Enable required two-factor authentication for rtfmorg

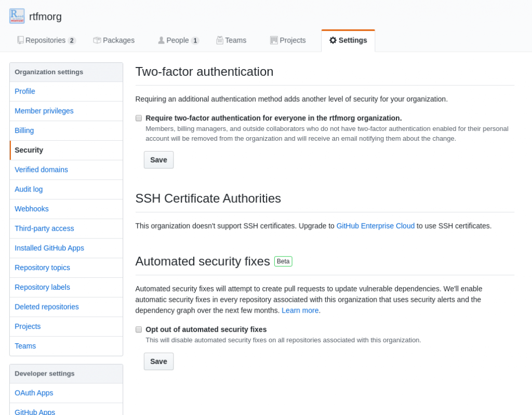point(139,118)
